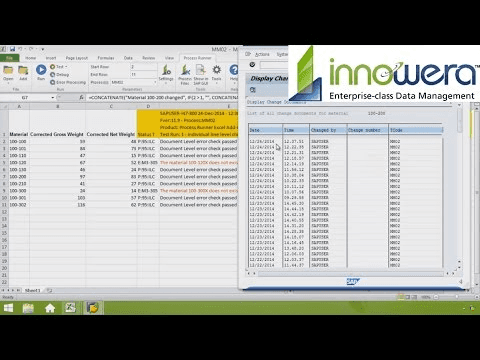
Task: Click the Excel formula bar with CONCATENATE
Action: 163,97
